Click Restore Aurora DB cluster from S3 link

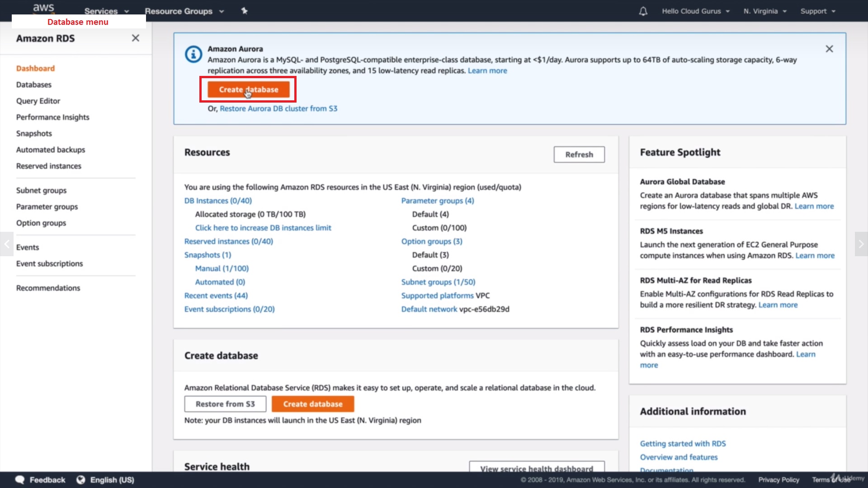278,108
